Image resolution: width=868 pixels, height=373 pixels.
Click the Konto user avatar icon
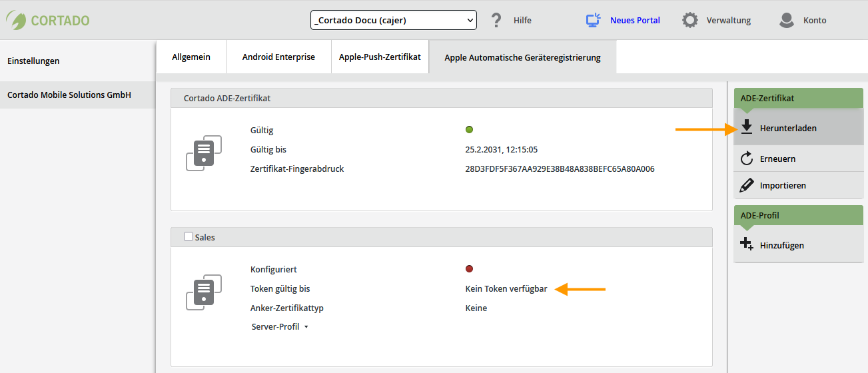pos(787,20)
